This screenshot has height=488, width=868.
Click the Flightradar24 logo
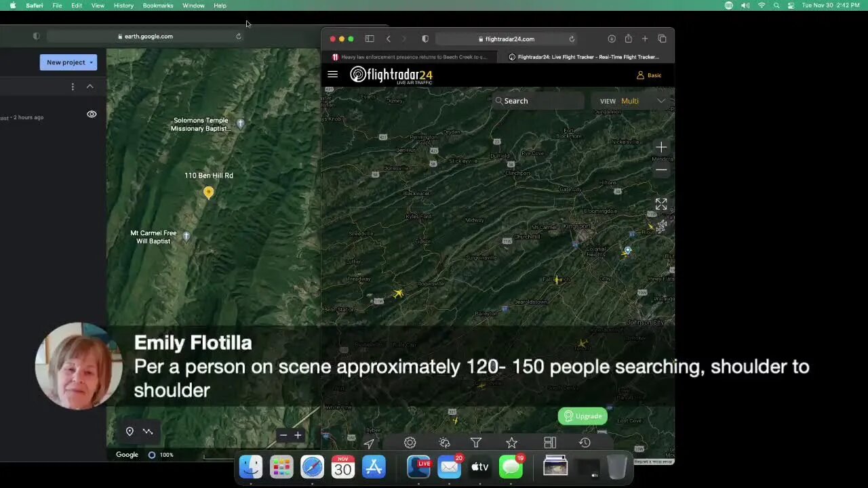[x=391, y=75]
